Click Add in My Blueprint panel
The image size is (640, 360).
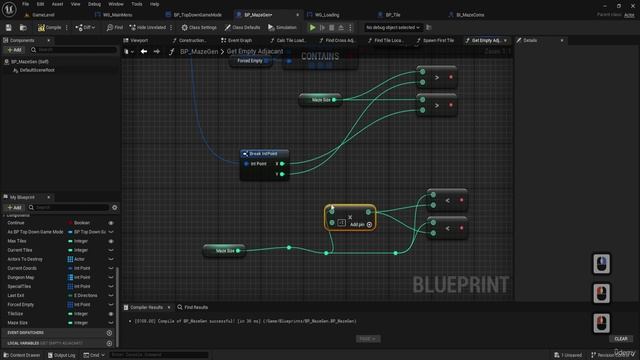(14, 207)
